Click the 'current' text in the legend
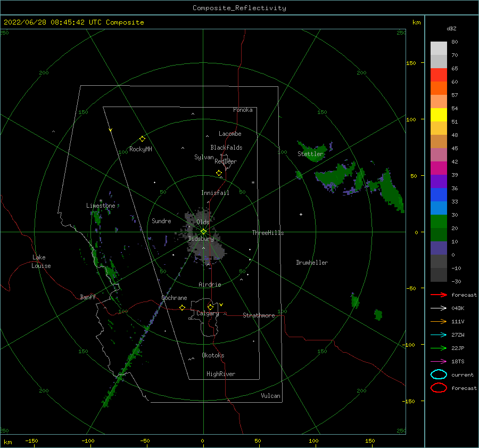 click(x=463, y=374)
